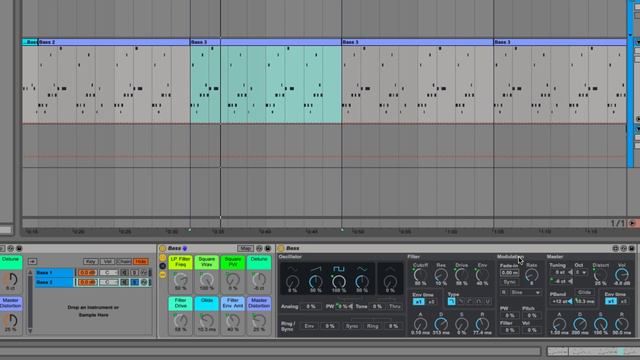Click the orange Hide button

140,261
